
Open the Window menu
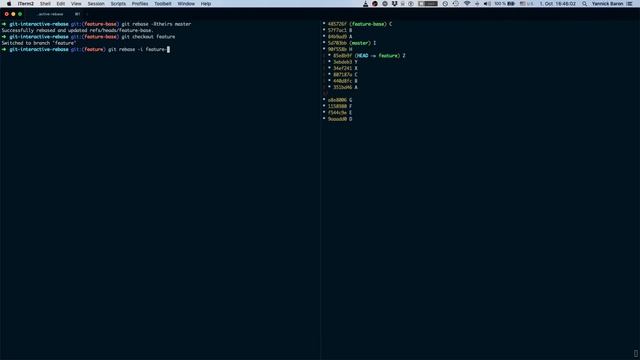pyautogui.click(x=186, y=4)
